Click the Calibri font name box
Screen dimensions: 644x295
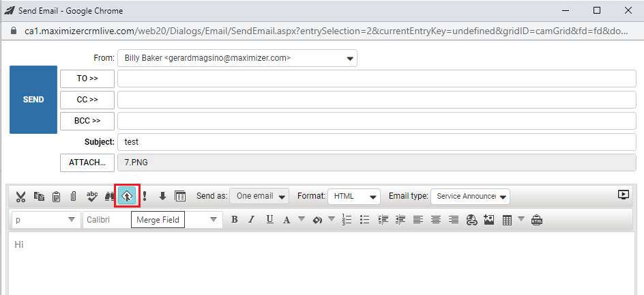click(107, 220)
